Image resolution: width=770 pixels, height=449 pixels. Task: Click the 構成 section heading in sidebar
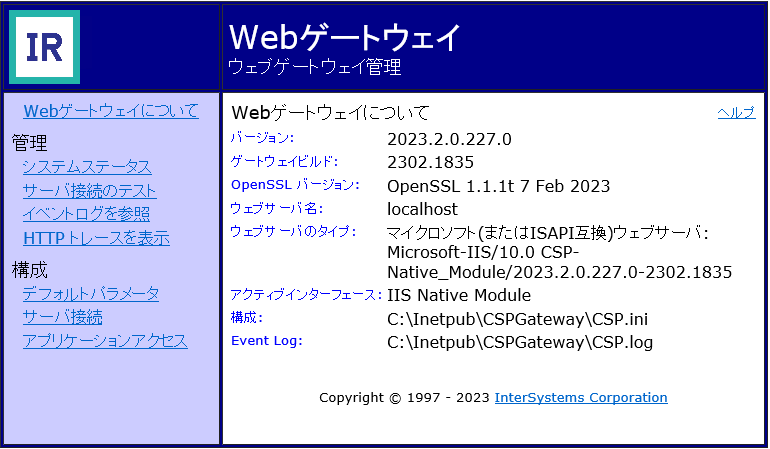[x=30, y=270]
